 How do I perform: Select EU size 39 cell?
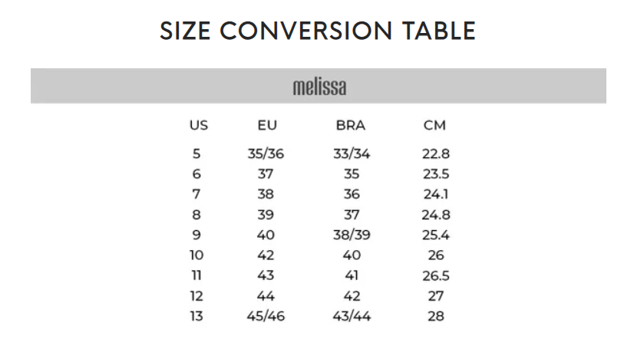[266, 215]
